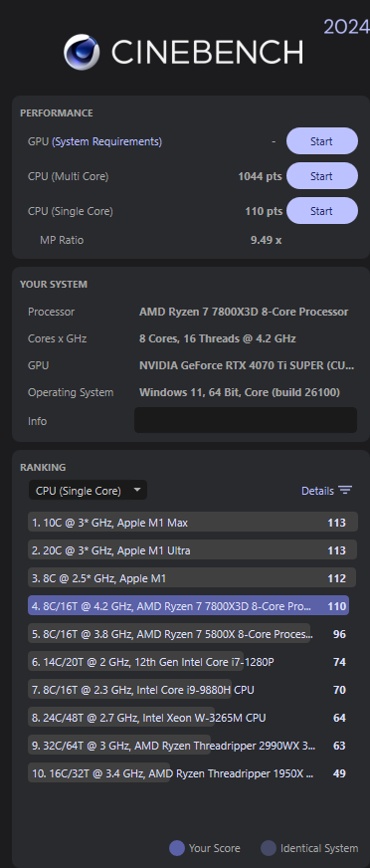Viewport: 370px width, 868px height.
Task: Click the Info input field
Action: click(246, 421)
